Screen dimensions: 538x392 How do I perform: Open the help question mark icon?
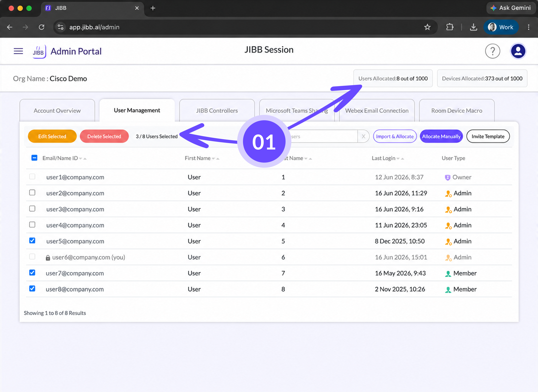tap(492, 51)
